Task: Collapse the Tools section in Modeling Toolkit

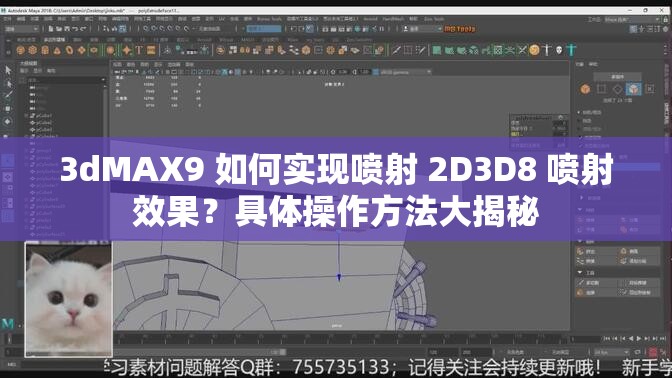Action: [x=580, y=273]
